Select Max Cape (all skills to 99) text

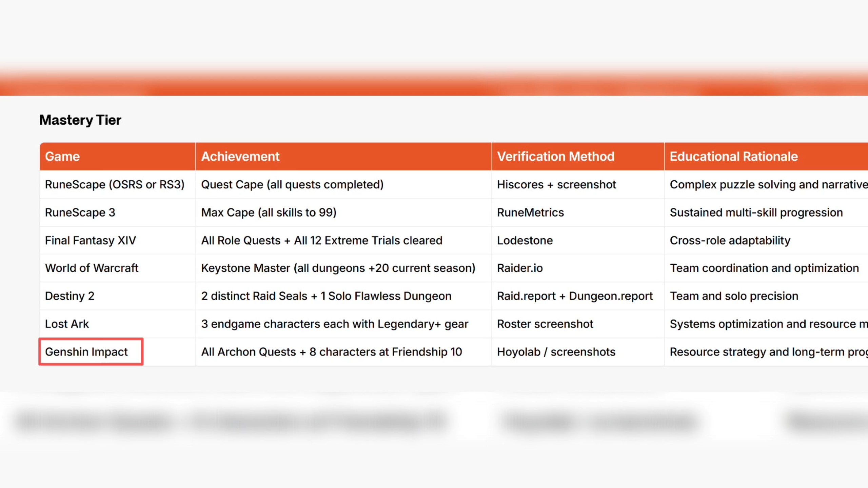[x=269, y=212]
